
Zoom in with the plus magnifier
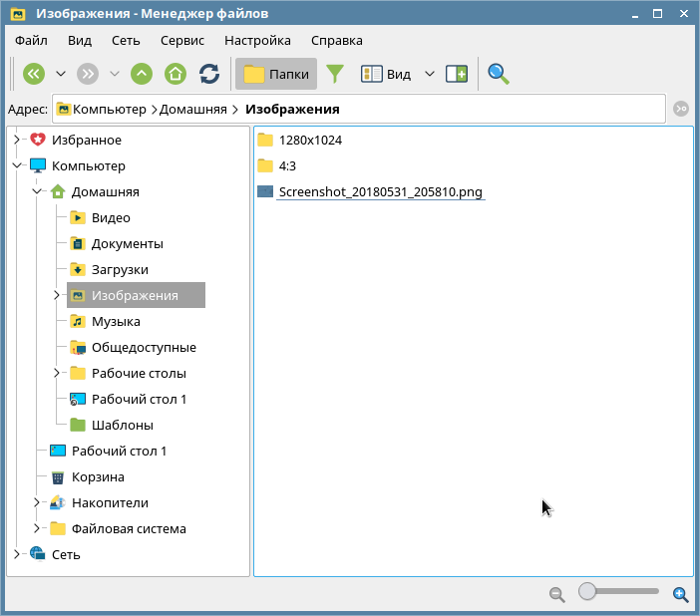pos(680,594)
